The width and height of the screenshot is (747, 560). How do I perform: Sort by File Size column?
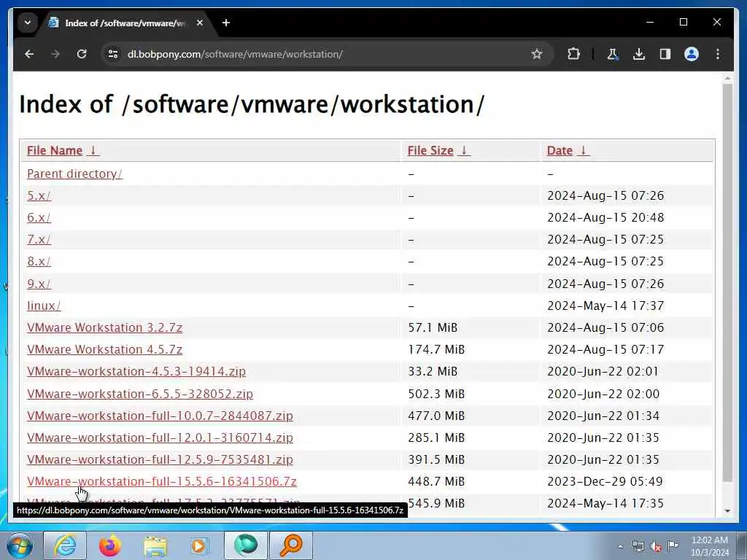438,150
